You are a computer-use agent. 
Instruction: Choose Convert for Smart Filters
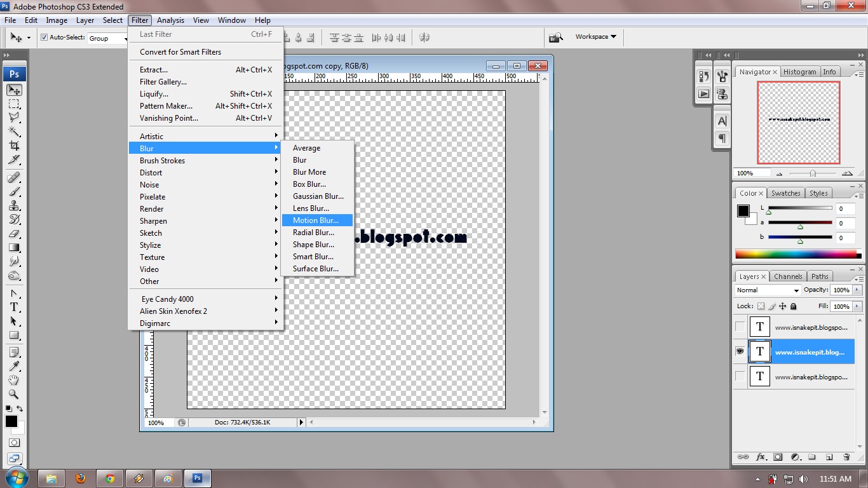coord(206,52)
